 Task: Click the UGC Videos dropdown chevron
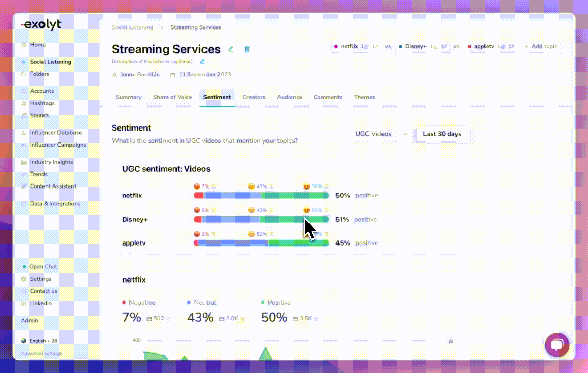[405, 134]
